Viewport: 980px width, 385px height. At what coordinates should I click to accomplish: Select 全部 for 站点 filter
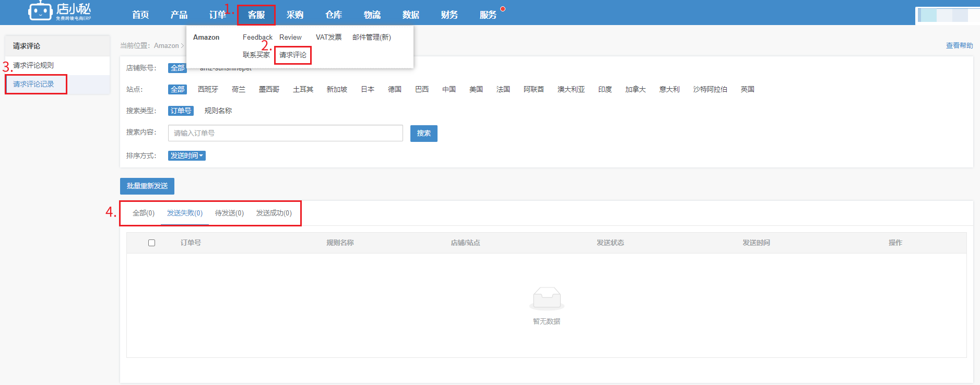pos(178,89)
